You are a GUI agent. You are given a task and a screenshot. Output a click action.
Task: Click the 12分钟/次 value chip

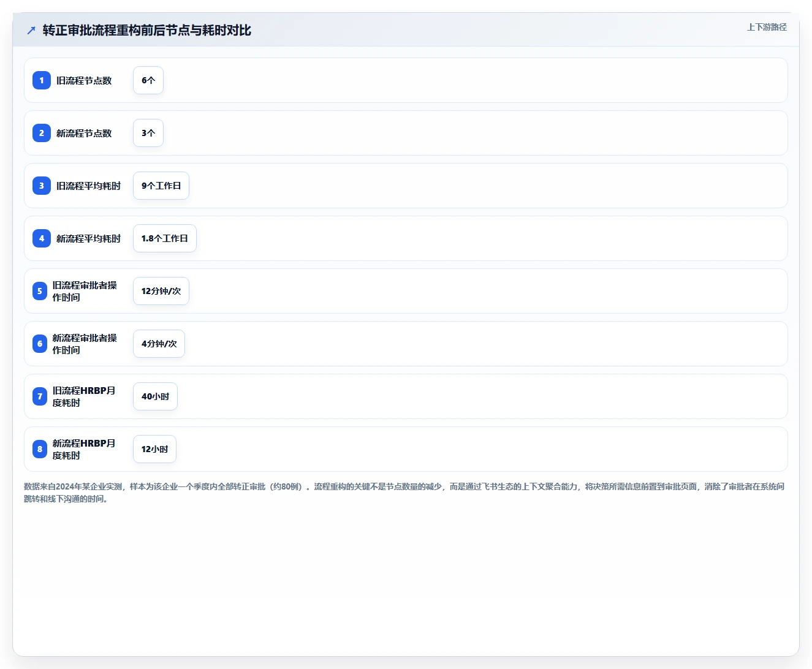(161, 291)
